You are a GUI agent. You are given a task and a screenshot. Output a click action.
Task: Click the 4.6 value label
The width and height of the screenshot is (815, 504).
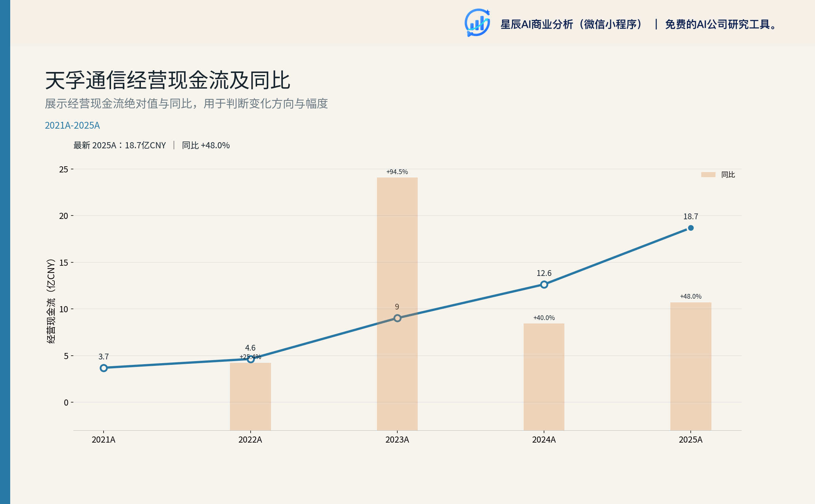coord(250,348)
